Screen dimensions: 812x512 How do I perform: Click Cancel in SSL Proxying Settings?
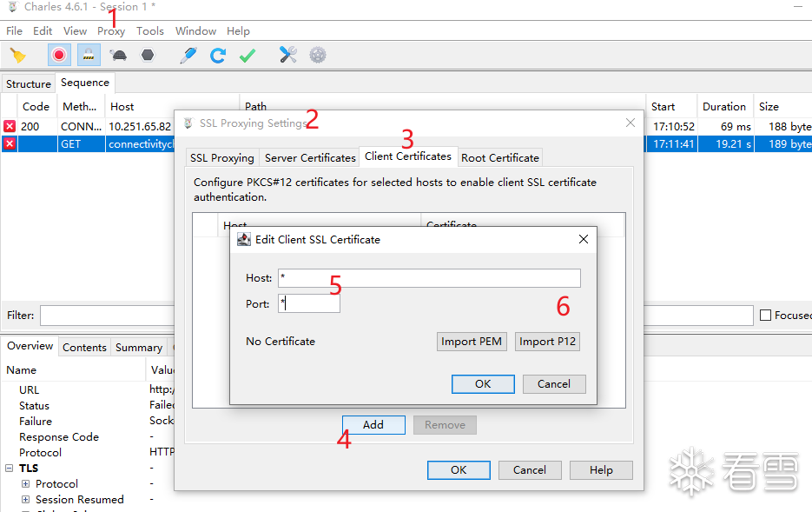530,470
